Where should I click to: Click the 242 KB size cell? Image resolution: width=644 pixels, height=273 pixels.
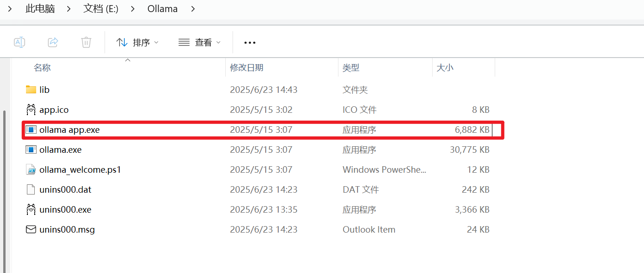[x=476, y=190]
